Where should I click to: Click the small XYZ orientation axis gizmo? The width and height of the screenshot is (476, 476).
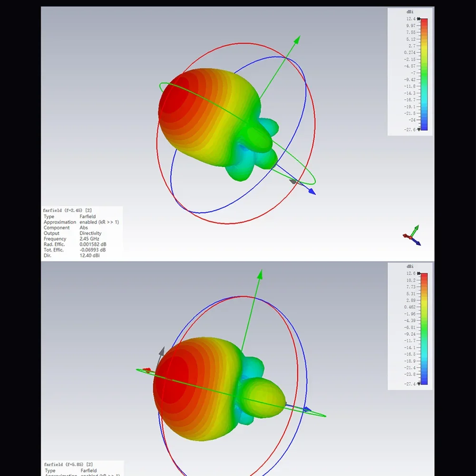pyautogui.click(x=412, y=235)
